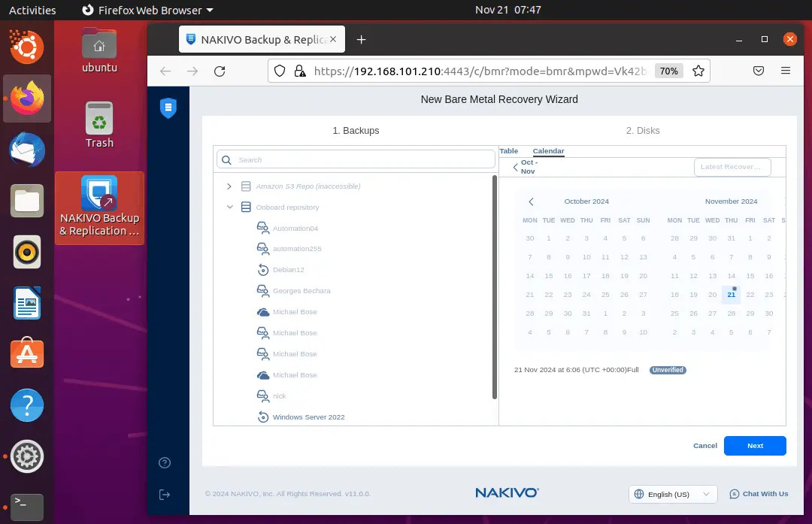Click the Chat With Us link

765,494
